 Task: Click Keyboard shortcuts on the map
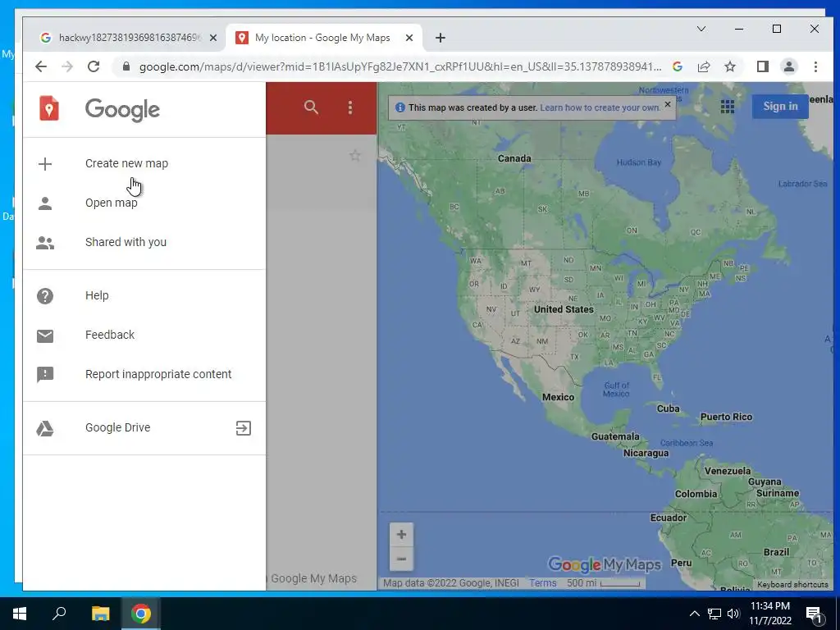click(x=792, y=584)
